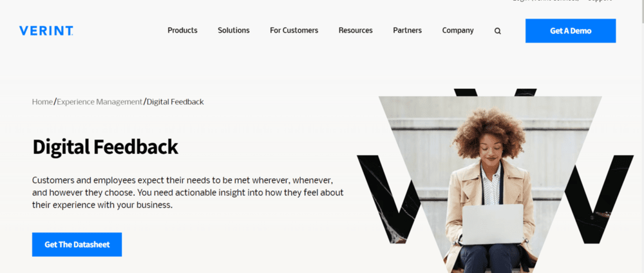Click the Digital Feedback breadcrumb item

[175, 102]
